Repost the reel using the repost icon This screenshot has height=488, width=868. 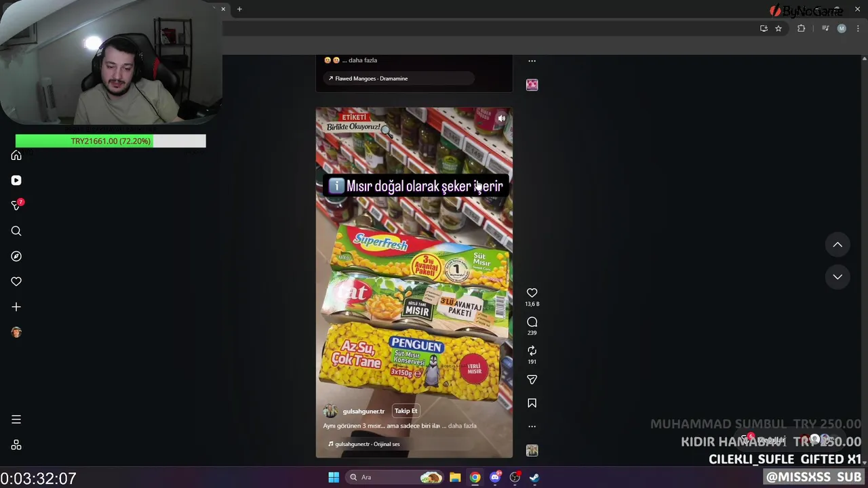click(x=532, y=350)
